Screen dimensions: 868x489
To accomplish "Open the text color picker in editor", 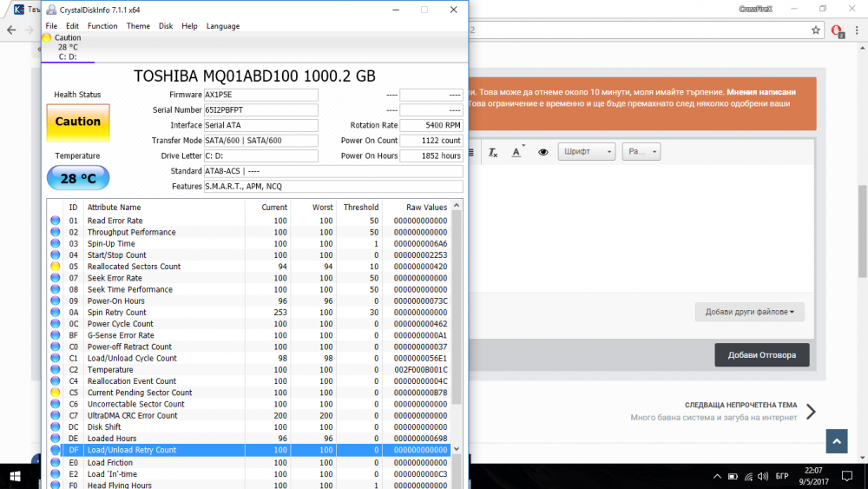I will pos(517,152).
